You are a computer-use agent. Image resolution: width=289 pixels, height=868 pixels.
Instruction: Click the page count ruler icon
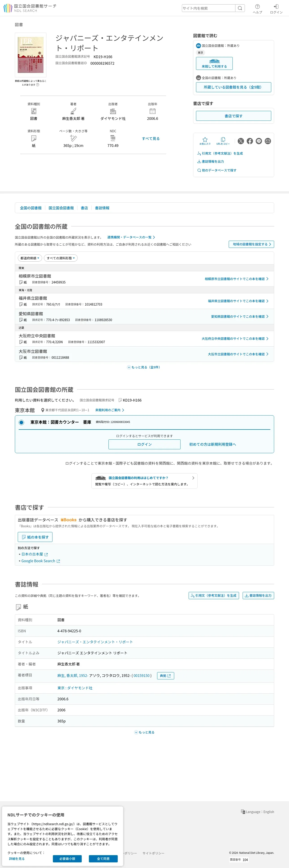(x=73, y=138)
